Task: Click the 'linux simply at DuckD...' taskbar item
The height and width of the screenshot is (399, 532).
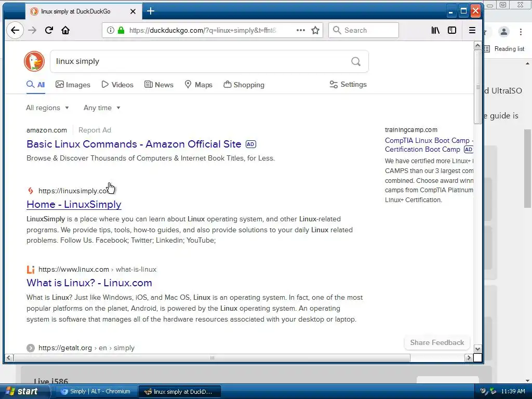Action: click(x=180, y=392)
